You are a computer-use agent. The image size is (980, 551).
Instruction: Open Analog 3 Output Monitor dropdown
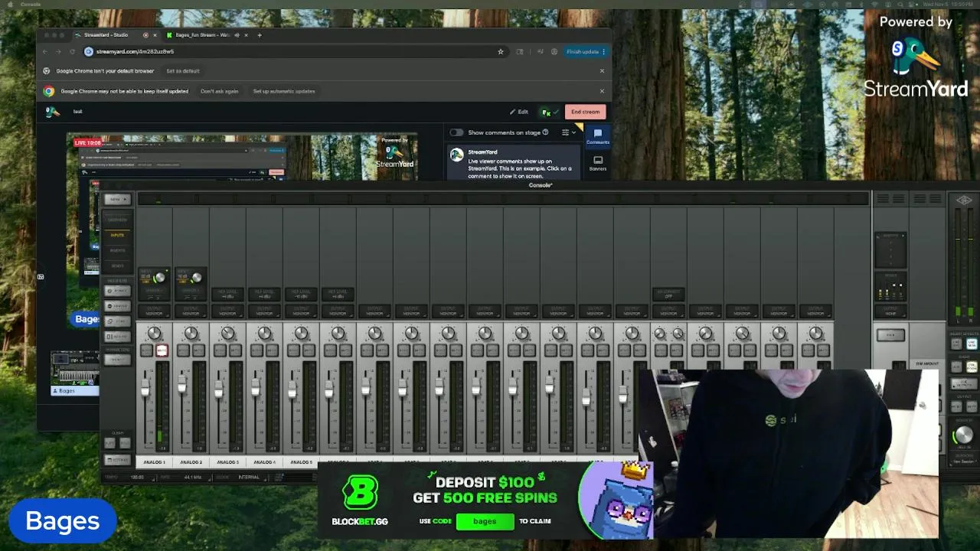[x=227, y=311]
